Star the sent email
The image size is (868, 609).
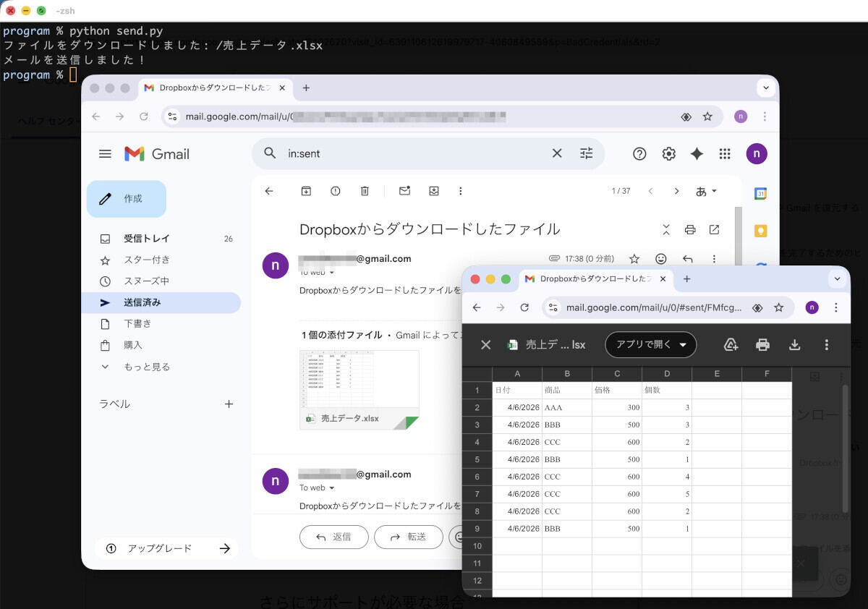click(x=634, y=258)
